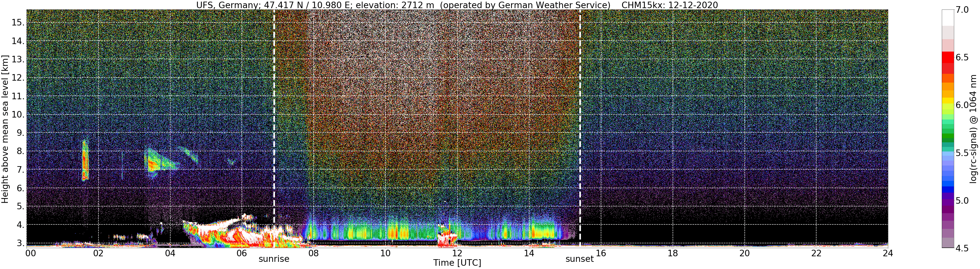Click the colorbar tick value 6.5

[x=962, y=58]
